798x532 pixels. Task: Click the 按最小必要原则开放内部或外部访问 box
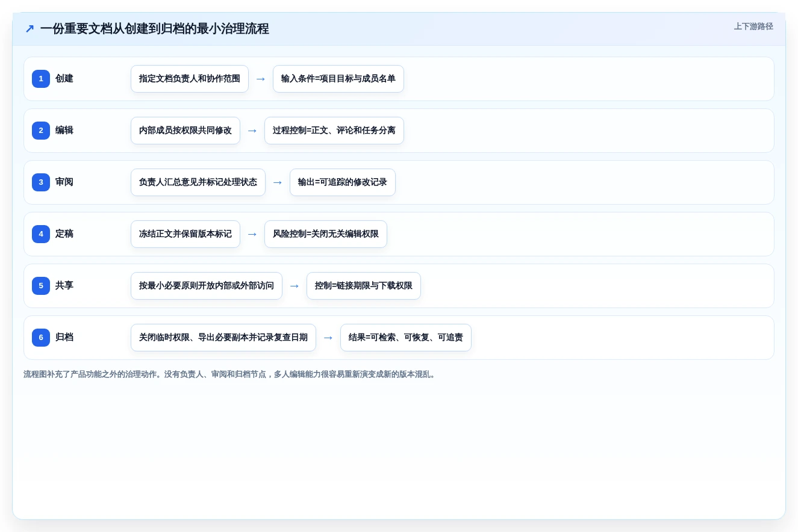tap(207, 286)
